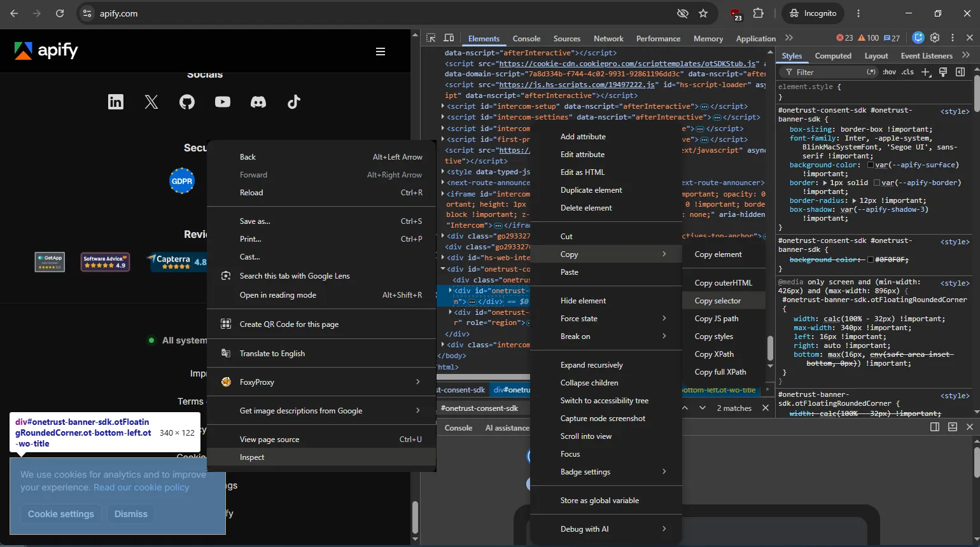Choose Delete element
This screenshot has height=547, width=980.
click(x=606, y=208)
